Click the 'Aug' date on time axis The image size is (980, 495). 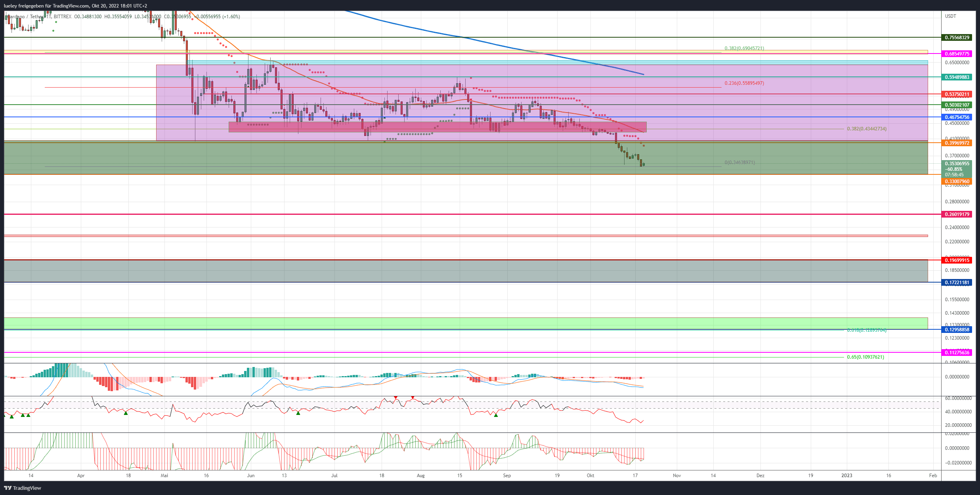421,476
